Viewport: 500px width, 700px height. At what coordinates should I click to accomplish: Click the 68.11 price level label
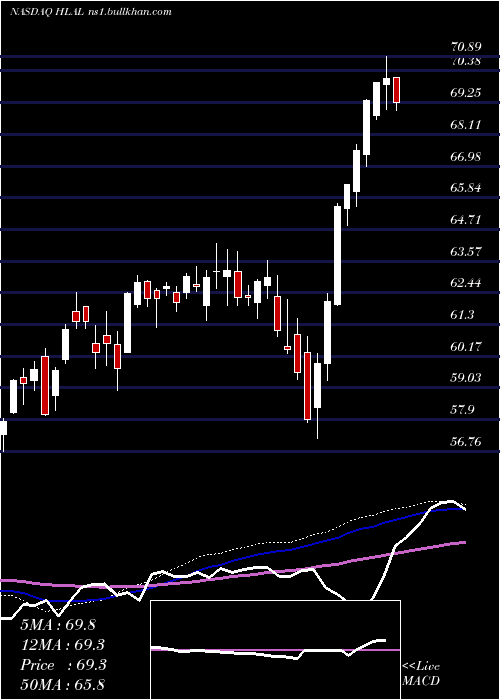tap(466, 125)
